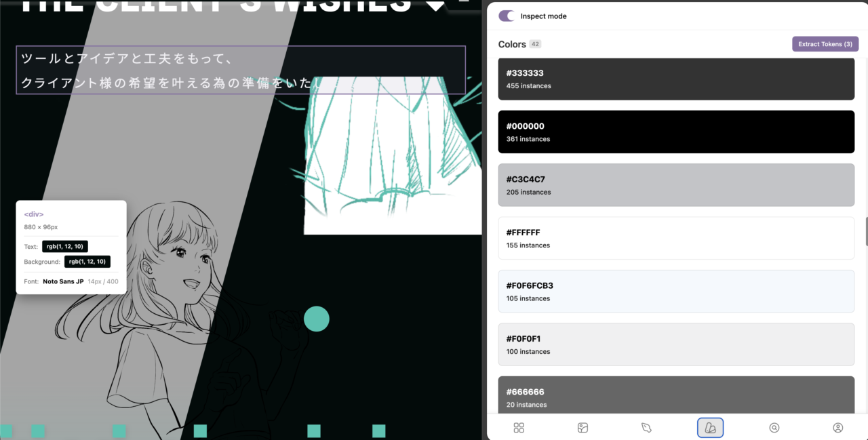Choose the #FFFFFF color card
The height and width of the screenshot is (440, 868).
(x=675, y=238)
